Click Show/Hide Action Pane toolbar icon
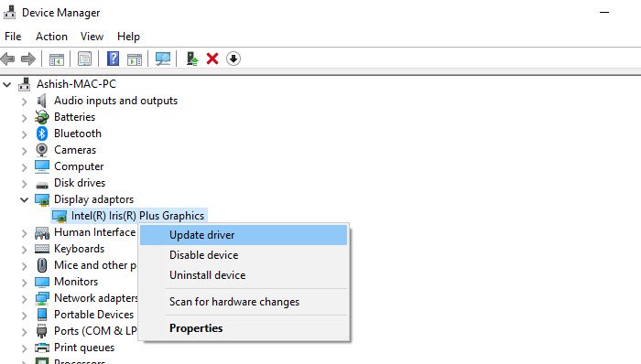This screenshot has height=364, width=641. click(135, 59)
